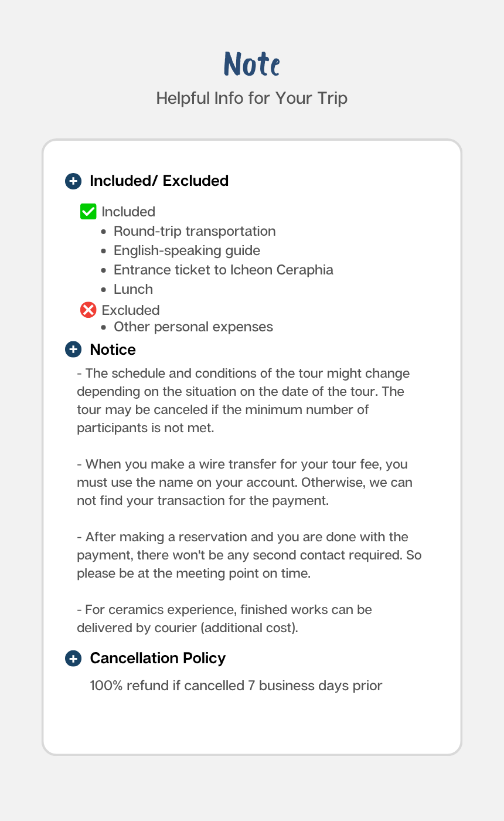Click the Included label text
504x821 pixels.
pyautogui.click(x=128, y=212)
